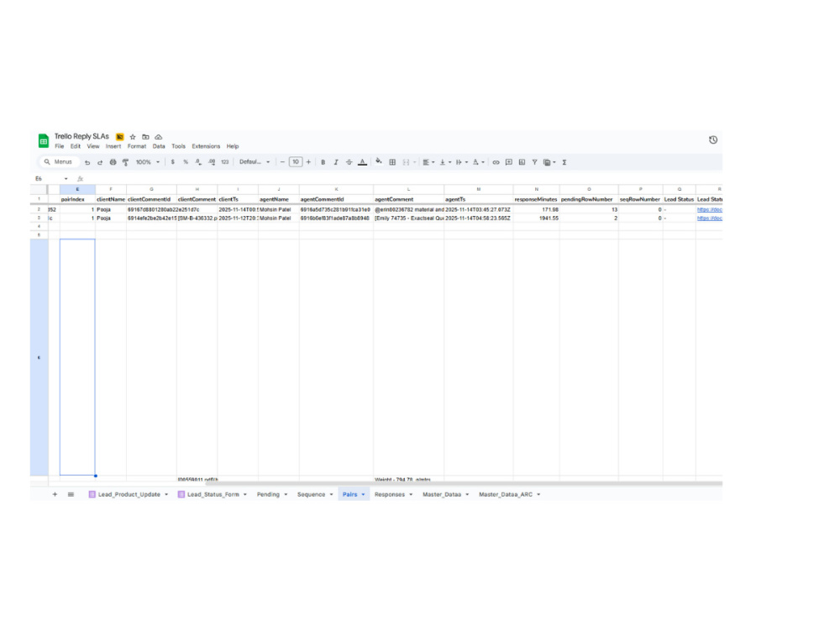Toggle bold formatting
840x631 pixels.
323,162
